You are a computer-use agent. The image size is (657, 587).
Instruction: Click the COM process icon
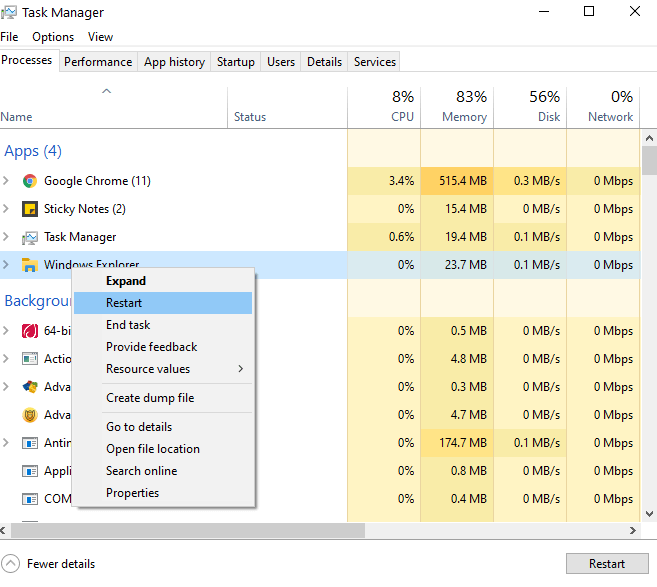pos(30,499)
